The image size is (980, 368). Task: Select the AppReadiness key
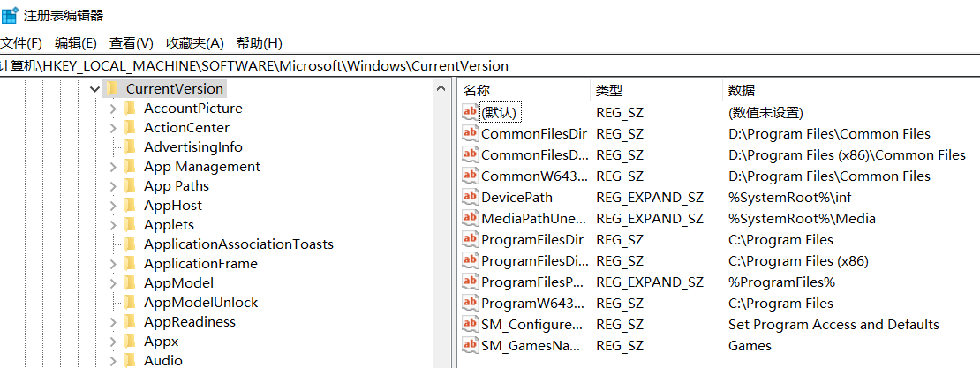189,322
